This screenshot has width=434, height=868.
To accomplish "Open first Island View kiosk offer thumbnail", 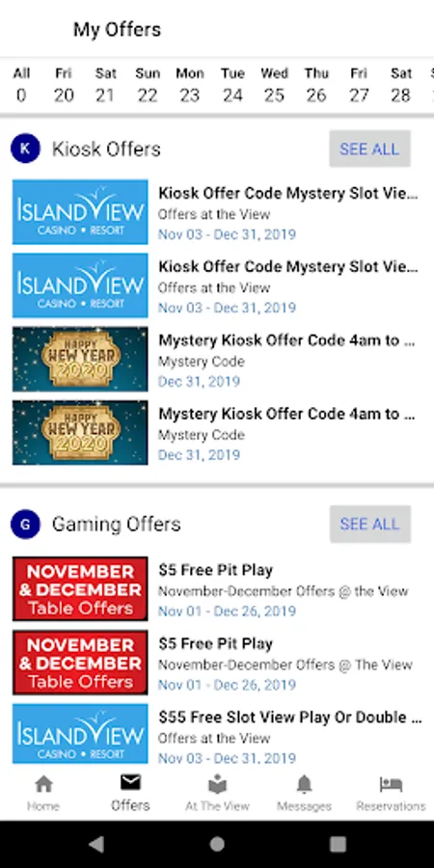I will coord(80,212).
